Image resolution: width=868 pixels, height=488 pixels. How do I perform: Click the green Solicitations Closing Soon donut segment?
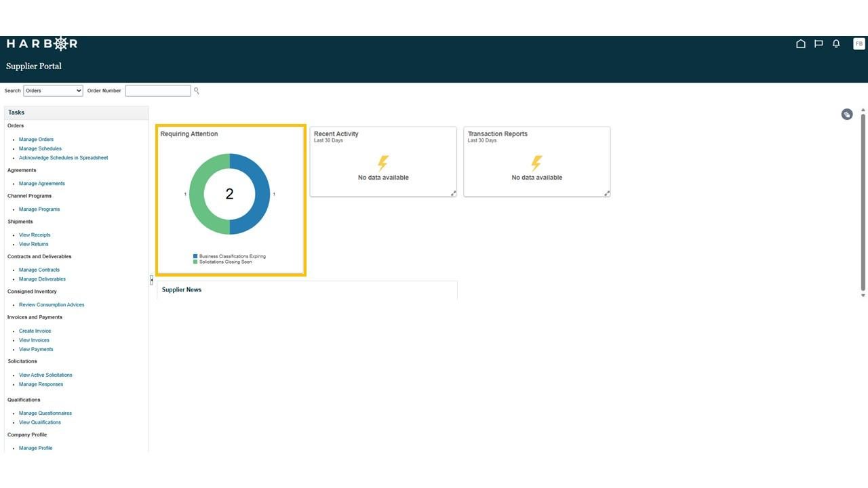tap(197, 194)
